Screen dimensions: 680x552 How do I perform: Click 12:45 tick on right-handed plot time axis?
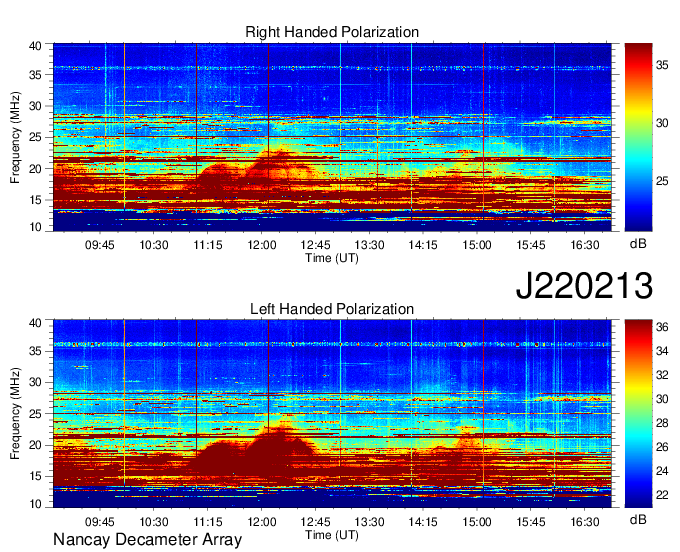pos(315,245)
